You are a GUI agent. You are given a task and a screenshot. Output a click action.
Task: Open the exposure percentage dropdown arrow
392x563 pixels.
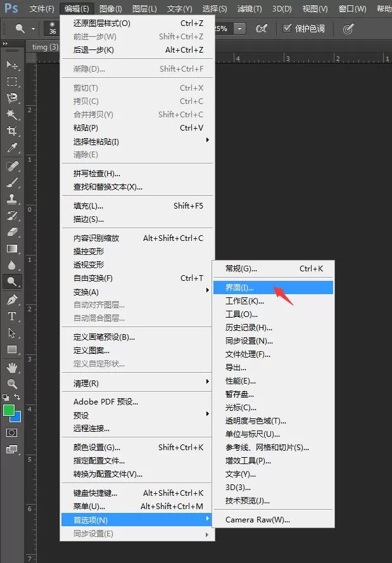coord(239,29)
